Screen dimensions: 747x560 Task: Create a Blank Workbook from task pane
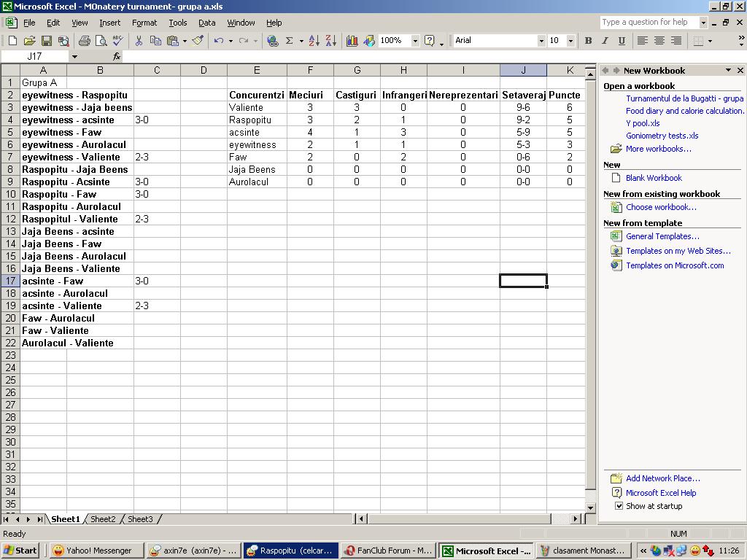pyautogui.click(x=654, y=178)
